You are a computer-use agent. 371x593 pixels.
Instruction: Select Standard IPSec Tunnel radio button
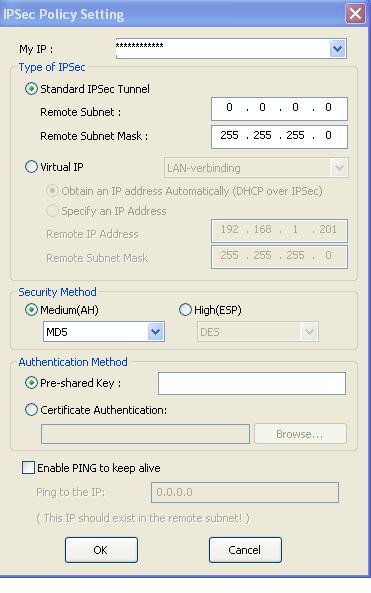pyautogui.click(x=31, y=89)
